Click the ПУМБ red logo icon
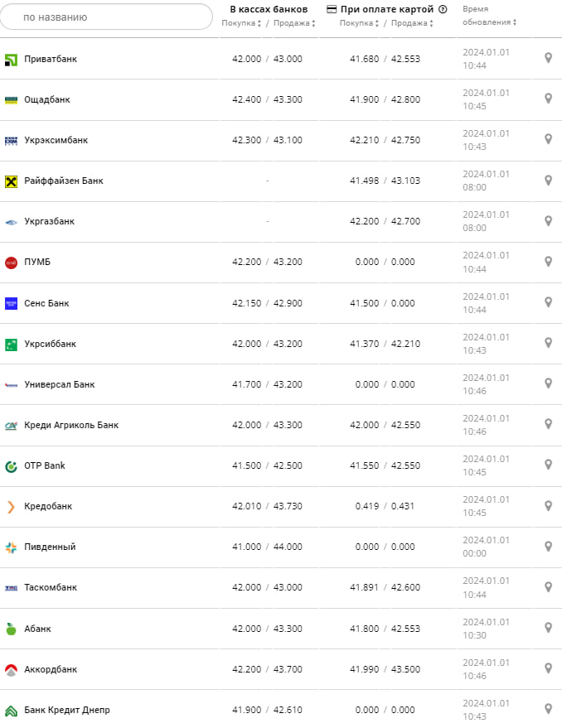Image resolution: width=562 pixels, height=728 pixels. 11,263
